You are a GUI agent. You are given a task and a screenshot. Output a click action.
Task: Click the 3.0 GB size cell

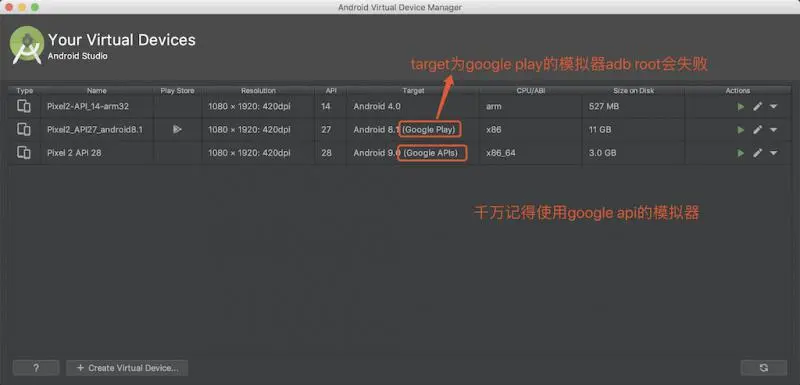(x=634, y=153)
